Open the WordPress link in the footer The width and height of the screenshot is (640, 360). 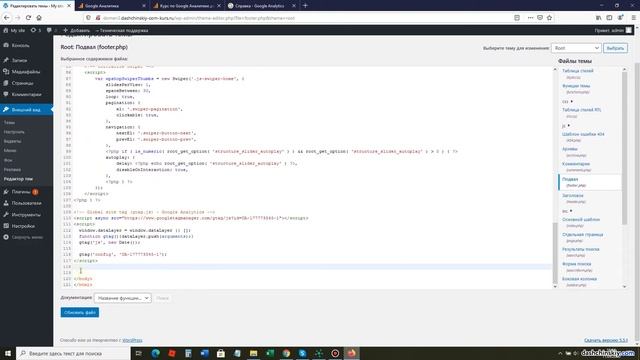coord(132,340)
